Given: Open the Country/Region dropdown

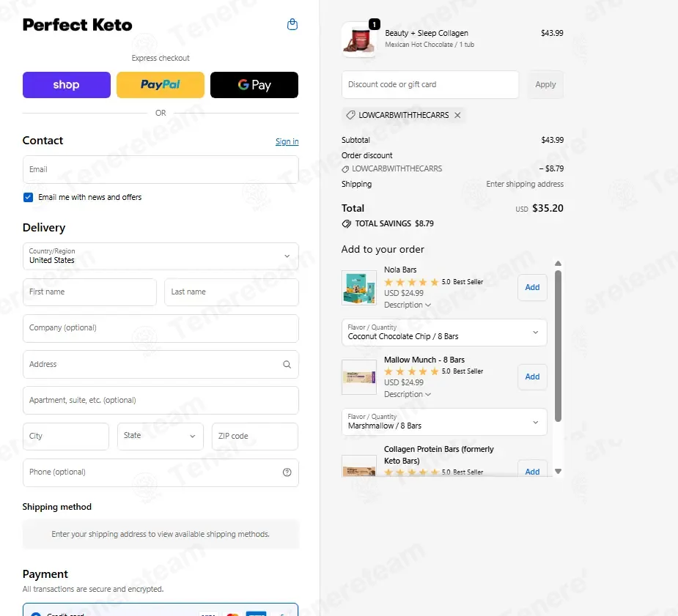Looking at the screenshot, I should coord(161,256).
